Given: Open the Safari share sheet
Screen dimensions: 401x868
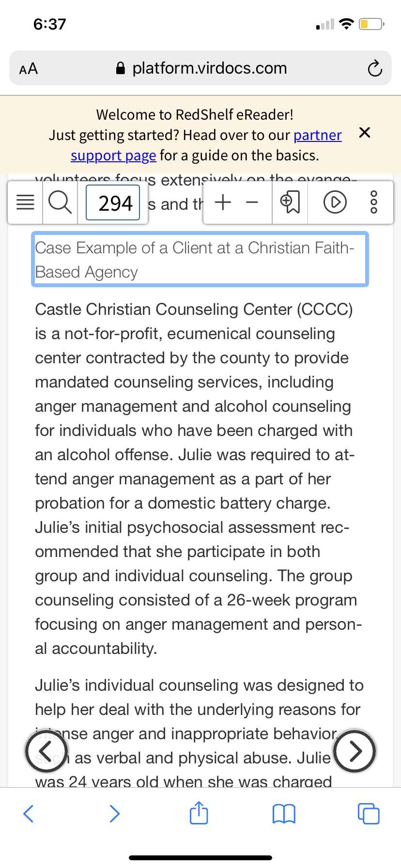Looking at the screenshot, I should (199, 812).
